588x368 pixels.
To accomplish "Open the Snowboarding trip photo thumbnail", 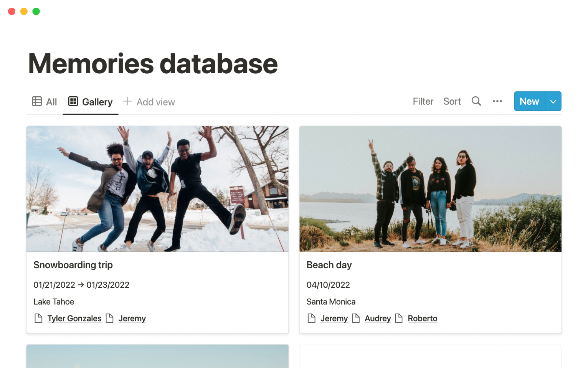I will click(157, 189).
